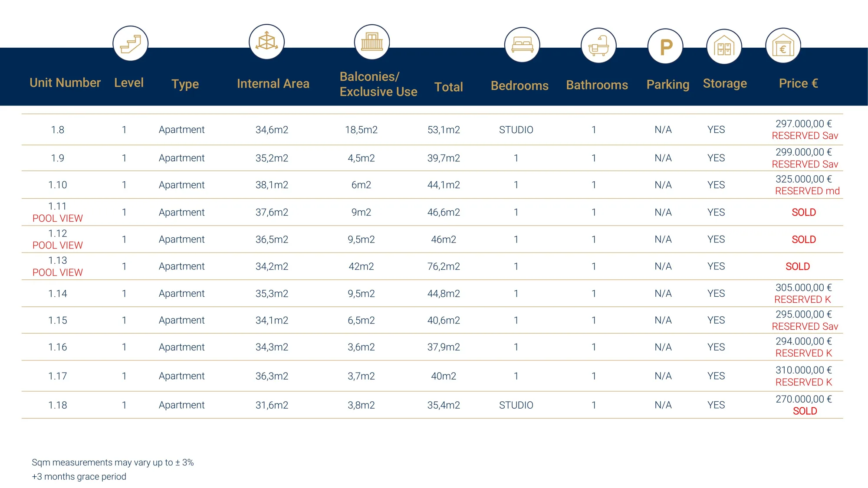Click the Bedrooms column header

click(x=519, y=85)
